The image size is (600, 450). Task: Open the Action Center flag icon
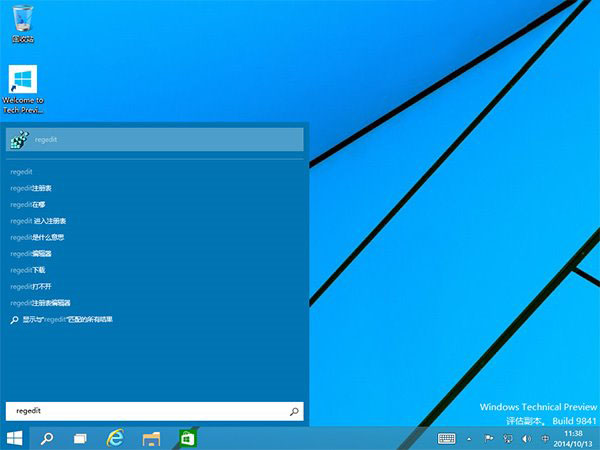point(489,438)
